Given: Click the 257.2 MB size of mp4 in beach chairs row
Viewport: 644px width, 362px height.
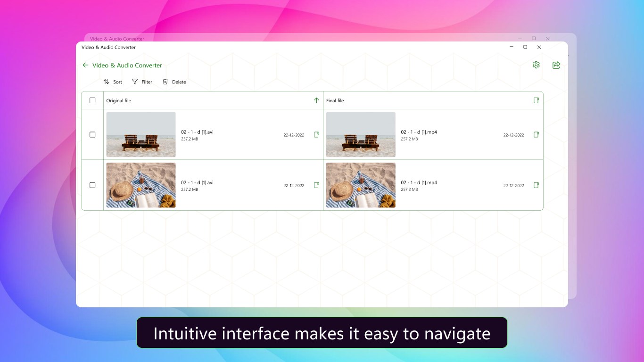Looking at the screenshot, I should [x=409, y=139].
